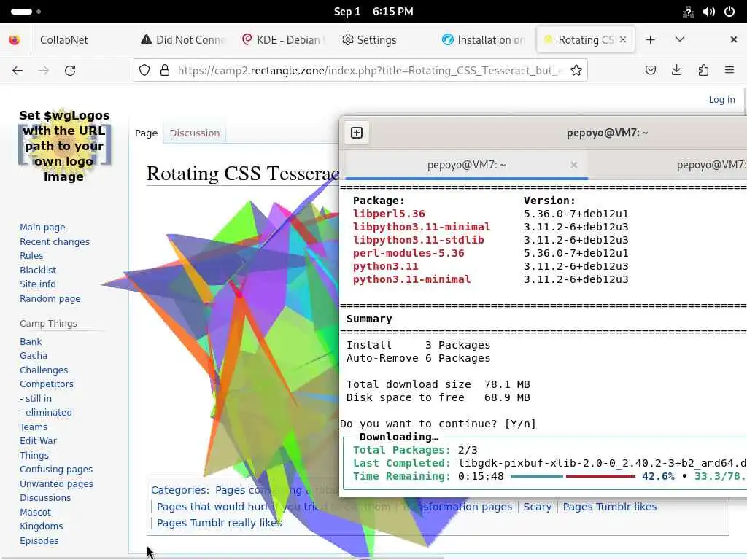Open tracking protection shield icon

[144, 71]
